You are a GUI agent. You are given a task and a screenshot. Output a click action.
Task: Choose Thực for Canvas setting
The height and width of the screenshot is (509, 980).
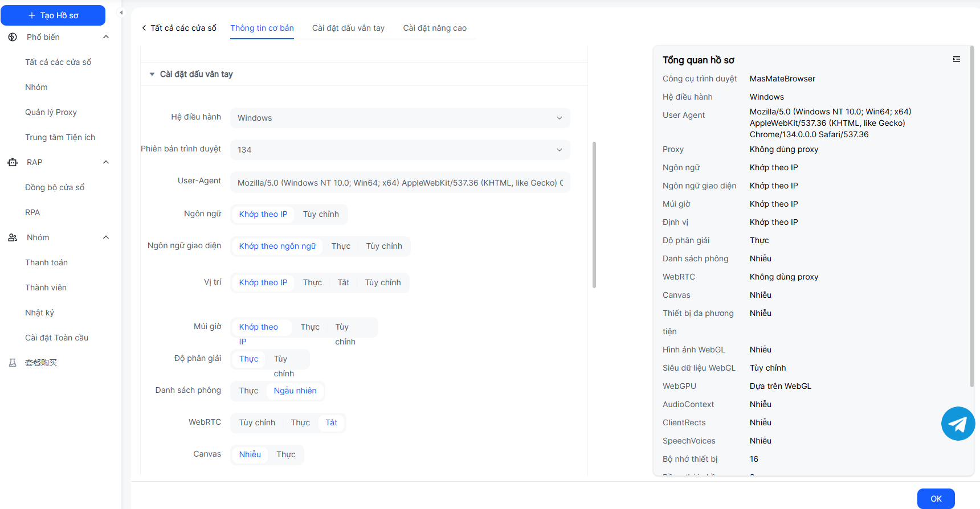[x=286, y=454]
